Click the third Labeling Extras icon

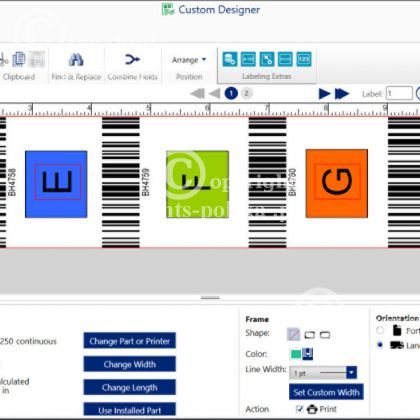[267, 59]
